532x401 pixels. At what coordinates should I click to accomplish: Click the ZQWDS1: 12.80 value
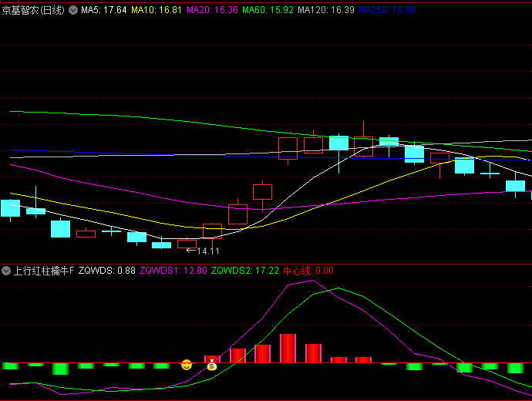pos(173,271)
